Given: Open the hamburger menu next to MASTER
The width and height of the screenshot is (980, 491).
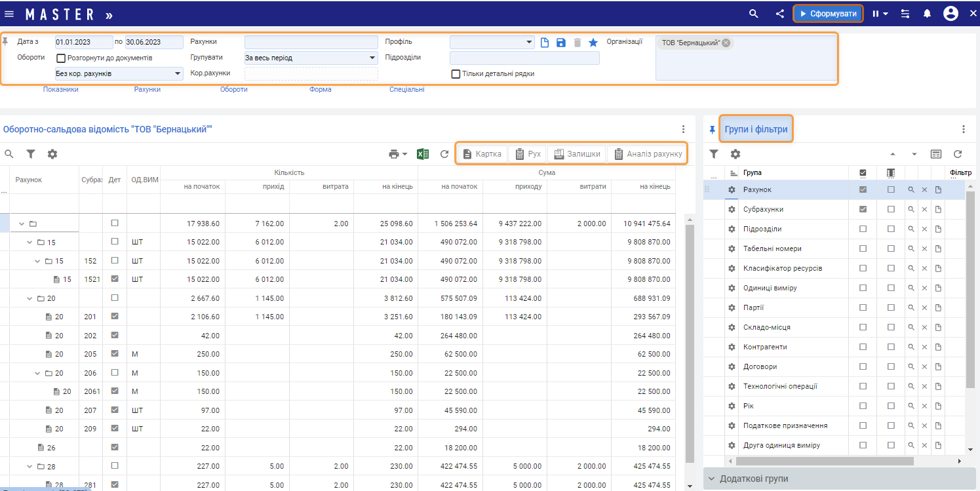Looking at the screenshot, I should (x=9, y=14).
